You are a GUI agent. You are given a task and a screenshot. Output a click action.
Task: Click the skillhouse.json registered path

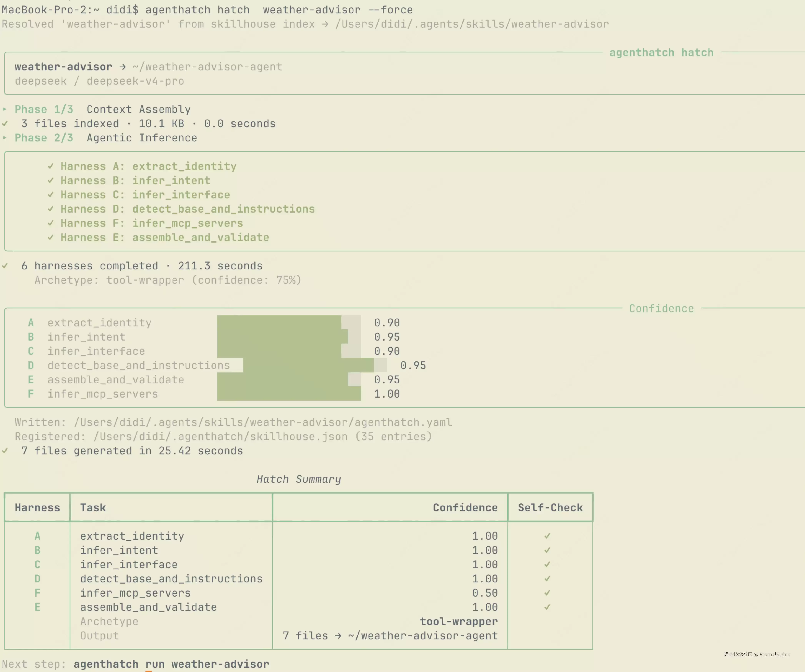pyautogui.click(x=221, y=436)
